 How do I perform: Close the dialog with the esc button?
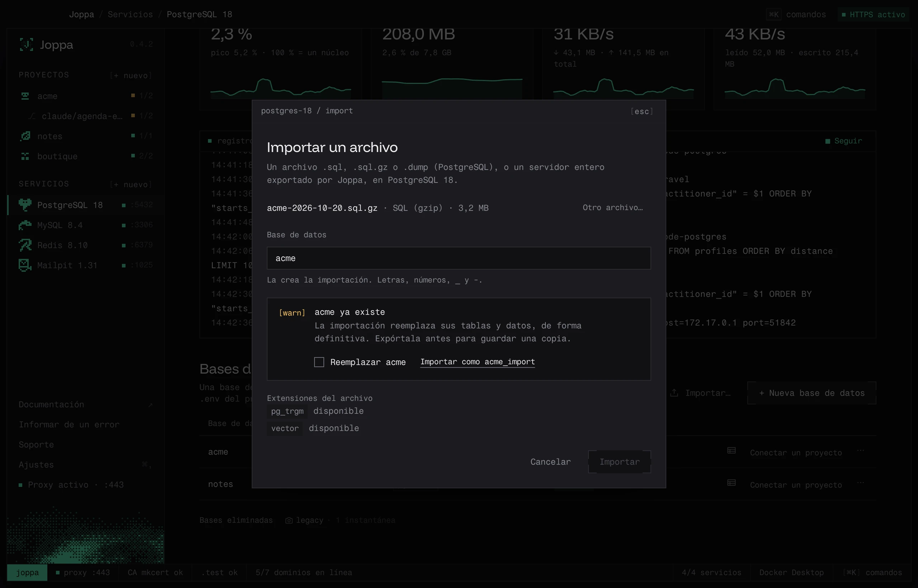(642, 111)
